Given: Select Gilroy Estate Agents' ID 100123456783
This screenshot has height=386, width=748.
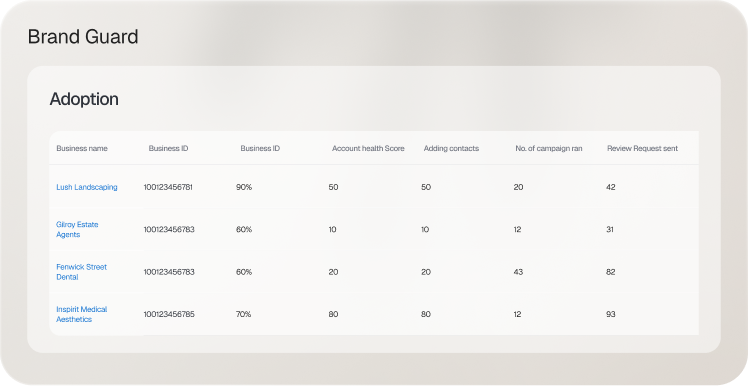Looking at the screenshot, I should [x=169, y=230].
